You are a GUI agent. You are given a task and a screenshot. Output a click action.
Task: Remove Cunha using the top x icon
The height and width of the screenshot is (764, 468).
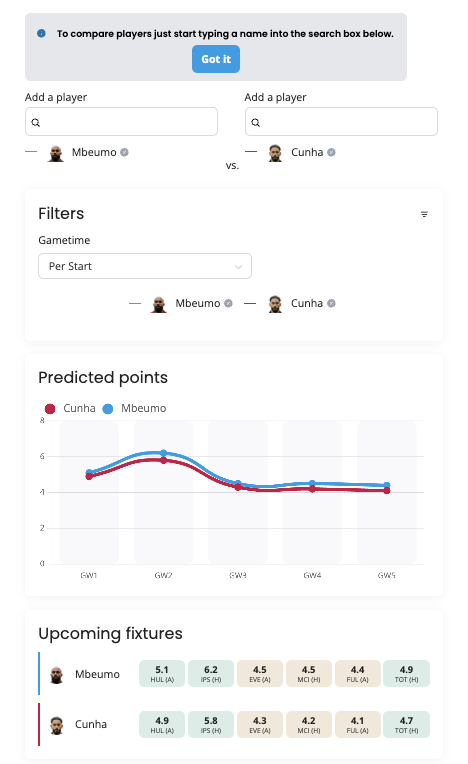331,153
